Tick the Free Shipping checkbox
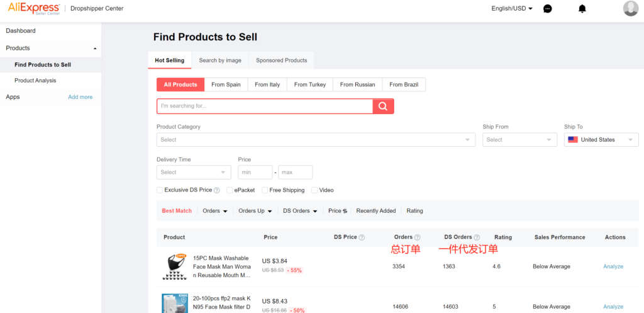The height and width of the screenshot is (313, 644). pos(265,190)
